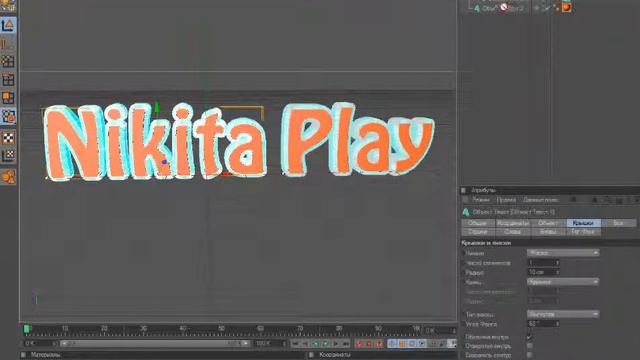
Task: Click the Attributes panel grip icon
Action: (463, 190)
